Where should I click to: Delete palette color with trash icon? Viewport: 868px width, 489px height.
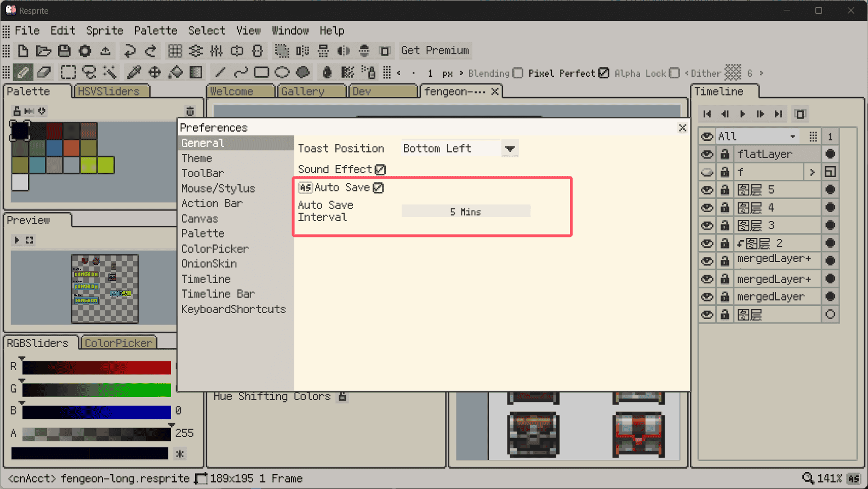tap(190, 111)
